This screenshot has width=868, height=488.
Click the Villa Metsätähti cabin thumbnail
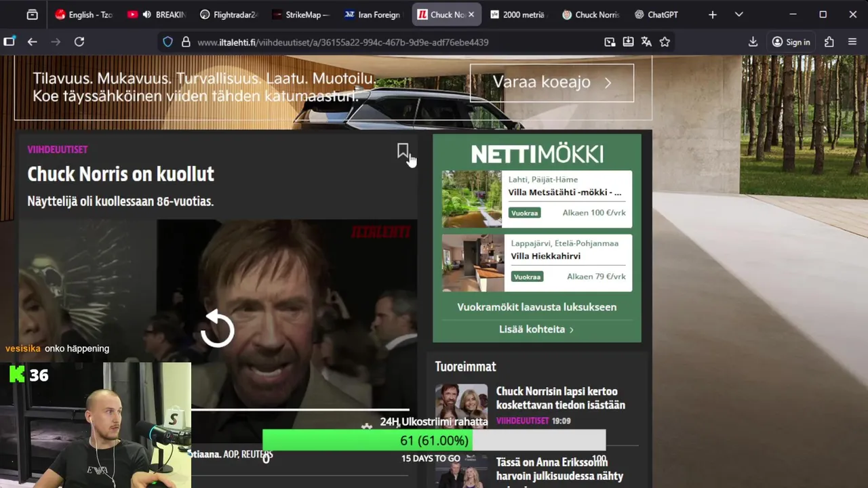472,199
